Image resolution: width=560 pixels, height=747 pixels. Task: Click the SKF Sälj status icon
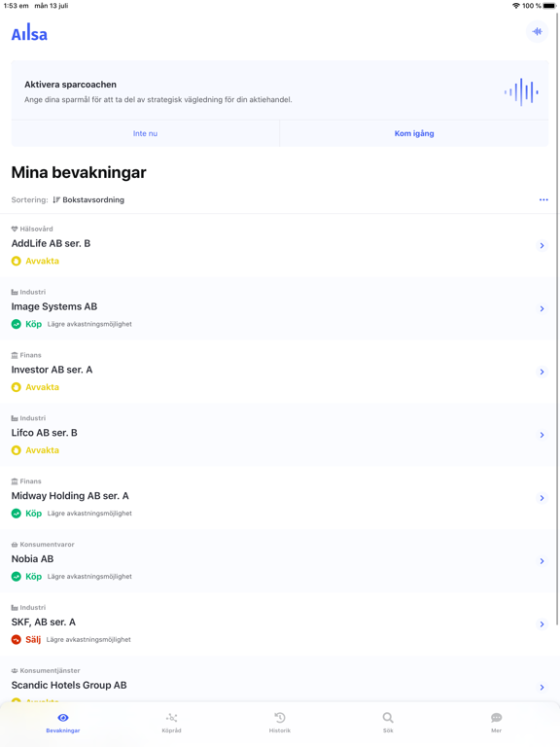[x=17, y=639]
